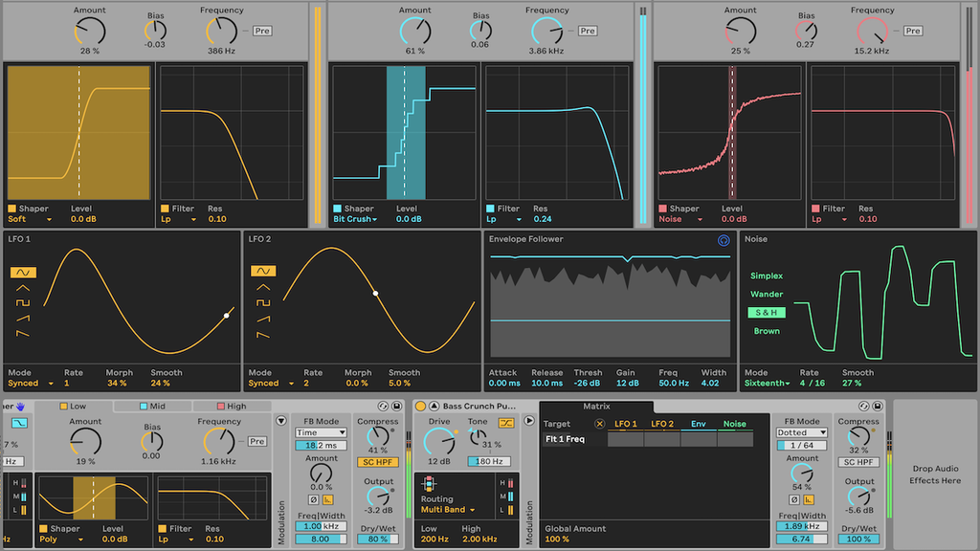Viewport: 980px width, 551px height.
Task: Switch to the Mid band tab
Action: (151, 407)
